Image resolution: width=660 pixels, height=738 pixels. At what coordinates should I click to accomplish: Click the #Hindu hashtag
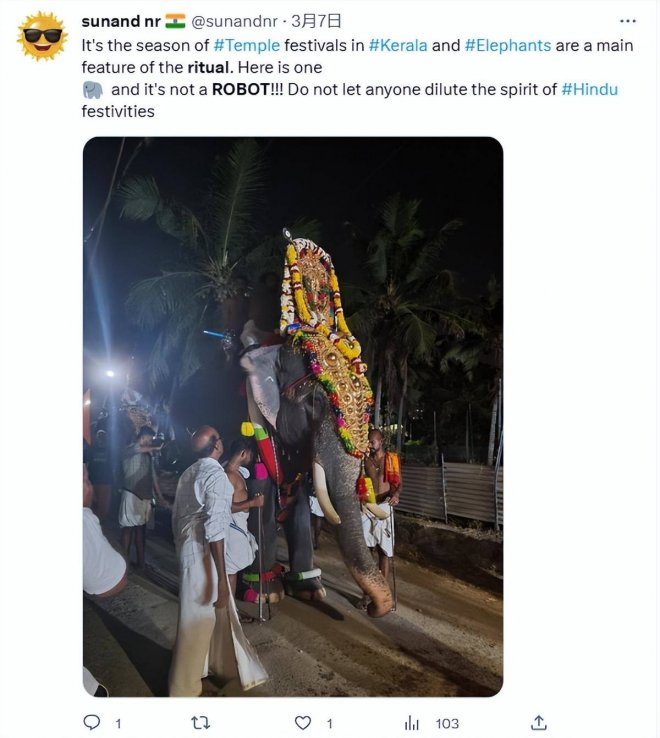589,89
